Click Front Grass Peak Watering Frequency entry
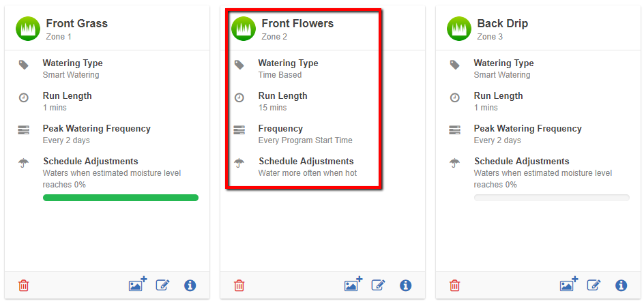 (96, 134)
